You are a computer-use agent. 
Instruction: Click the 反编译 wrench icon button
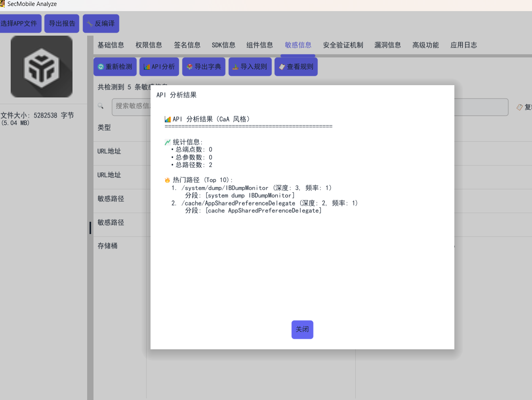[101, 24]
